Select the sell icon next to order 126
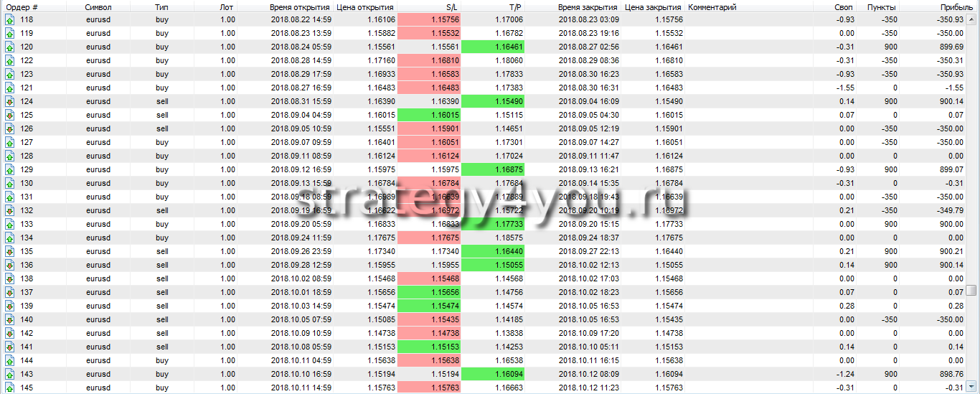The image size is (980, 394). 9,128
